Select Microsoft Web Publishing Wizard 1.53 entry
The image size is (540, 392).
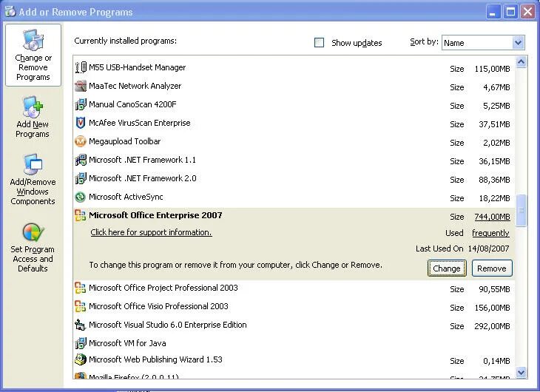click(294, 360)
